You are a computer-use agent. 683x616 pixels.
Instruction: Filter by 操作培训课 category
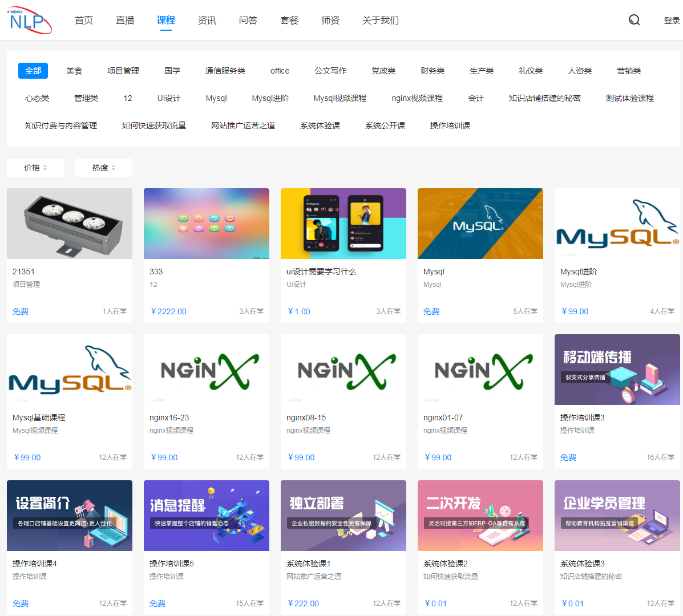pyautogui.click(x=450, y=125)
